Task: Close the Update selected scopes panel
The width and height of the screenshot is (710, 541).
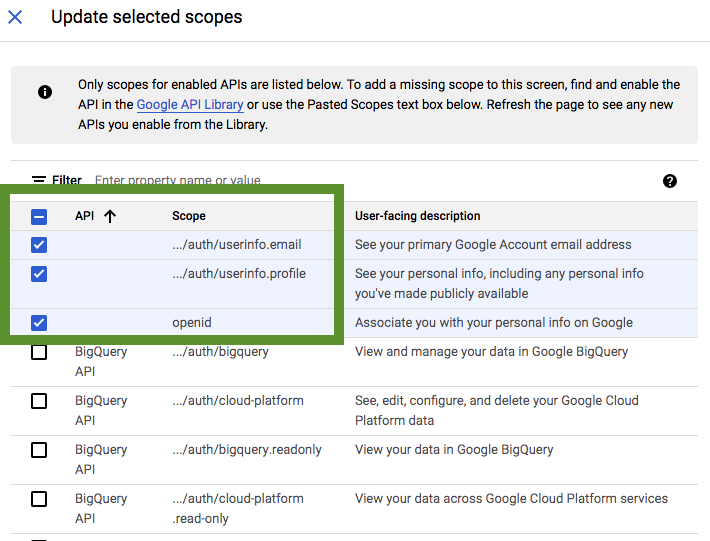Action: pyautogui.click(x=15, y=17)
